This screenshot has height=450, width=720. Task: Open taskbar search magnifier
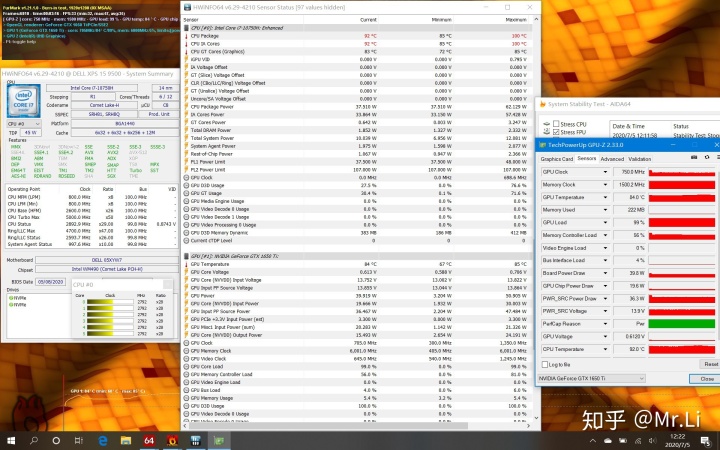[x=34, y=440]
